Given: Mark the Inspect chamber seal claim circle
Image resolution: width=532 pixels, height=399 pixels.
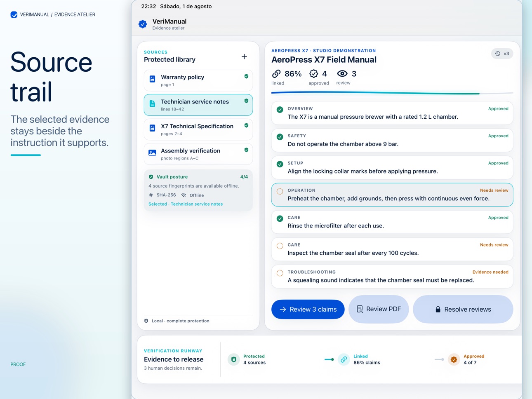Looking at the screenshot, I should 280,246.
